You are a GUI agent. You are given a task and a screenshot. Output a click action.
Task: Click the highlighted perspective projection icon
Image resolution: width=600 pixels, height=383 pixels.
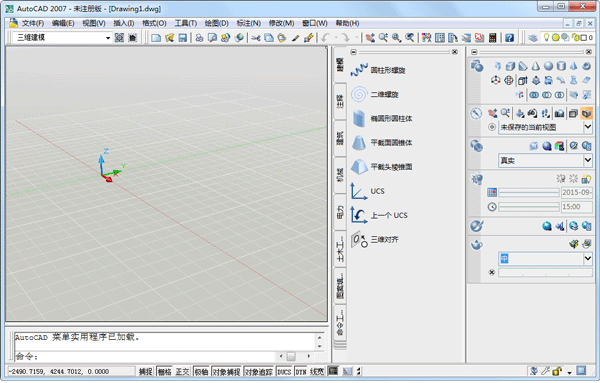pyautogui.click(x=586, y=113)
